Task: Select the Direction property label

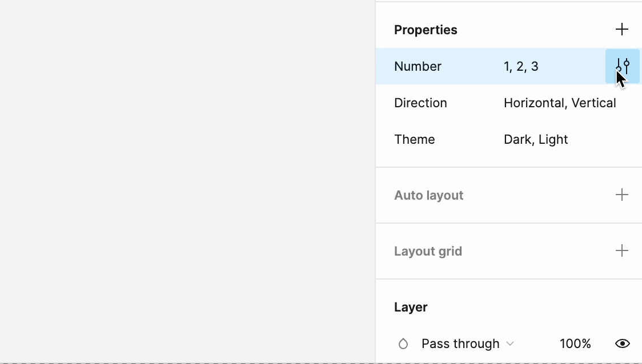Action: pyautogui.click(x=420, y=103)
